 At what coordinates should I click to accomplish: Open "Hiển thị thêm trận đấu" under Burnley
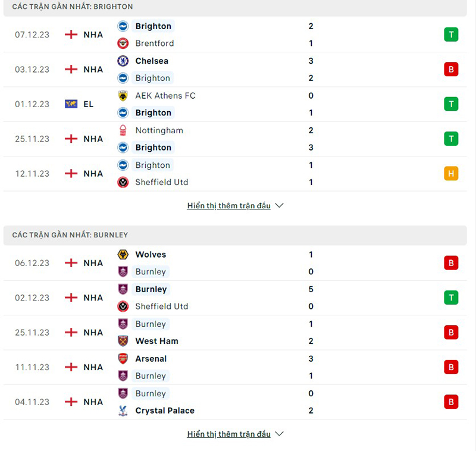pyautogui.click(x=228, y=434)
